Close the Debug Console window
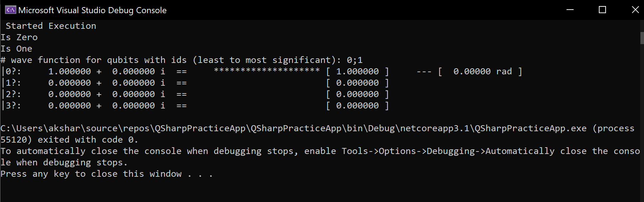Screen dimensions: 644x202 point(635,10)
